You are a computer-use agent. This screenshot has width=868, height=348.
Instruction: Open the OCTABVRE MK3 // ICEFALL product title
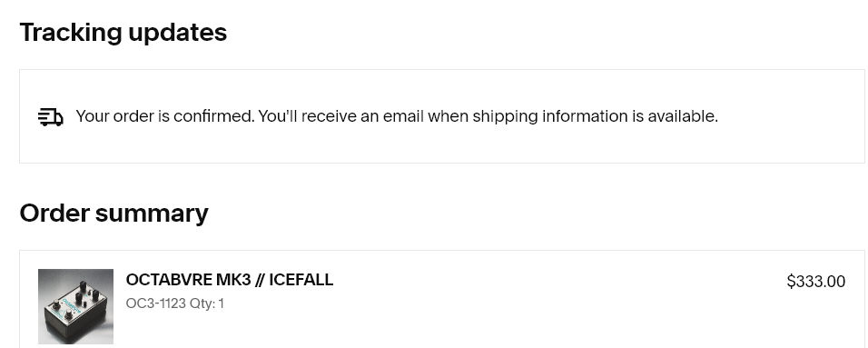click(229, 280)
